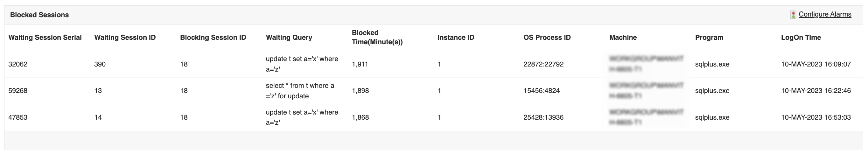Click the Blocked Time(Minute(s)) column header
This screenshot has height=154, width=868.
click(x=377, y=38)
